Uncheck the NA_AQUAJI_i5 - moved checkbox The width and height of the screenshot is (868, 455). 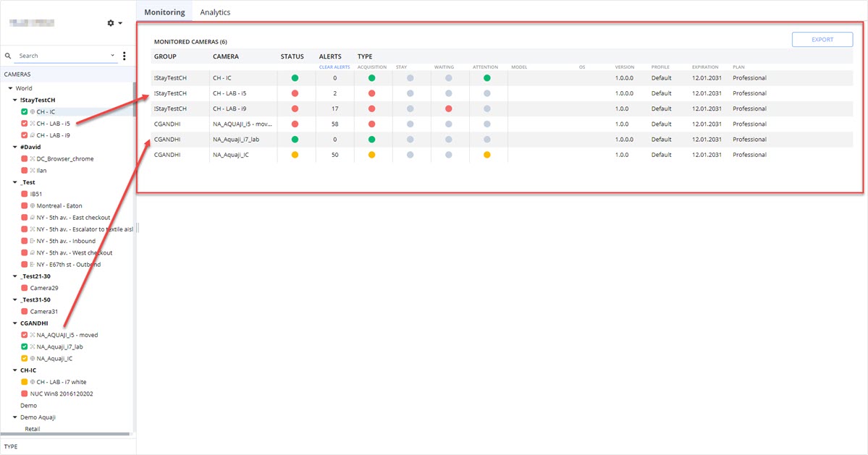click(x=25, y=335)
